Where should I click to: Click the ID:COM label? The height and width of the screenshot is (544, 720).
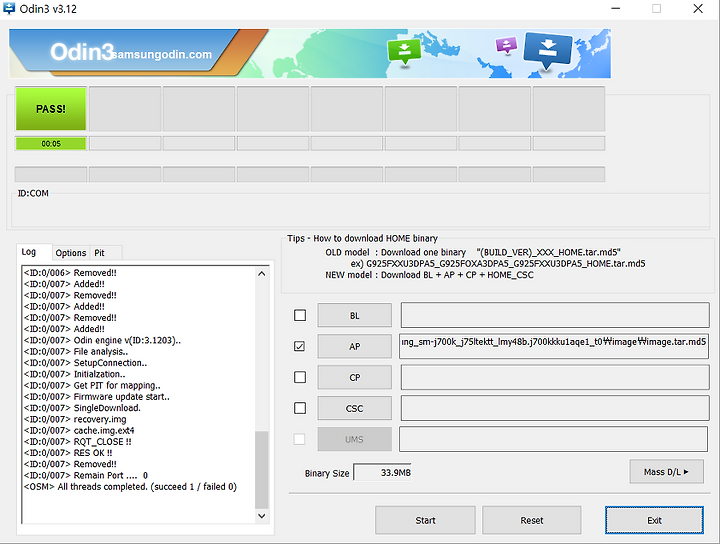(33, 193)
